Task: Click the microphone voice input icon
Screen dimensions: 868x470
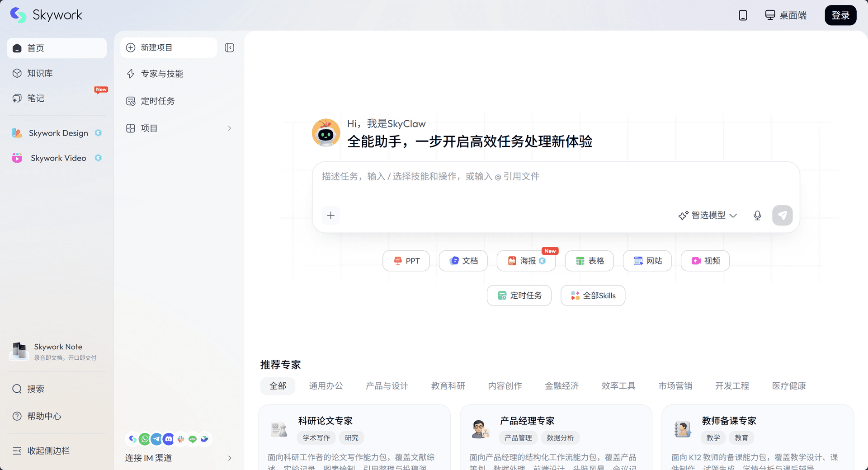Action: point(757,215)
